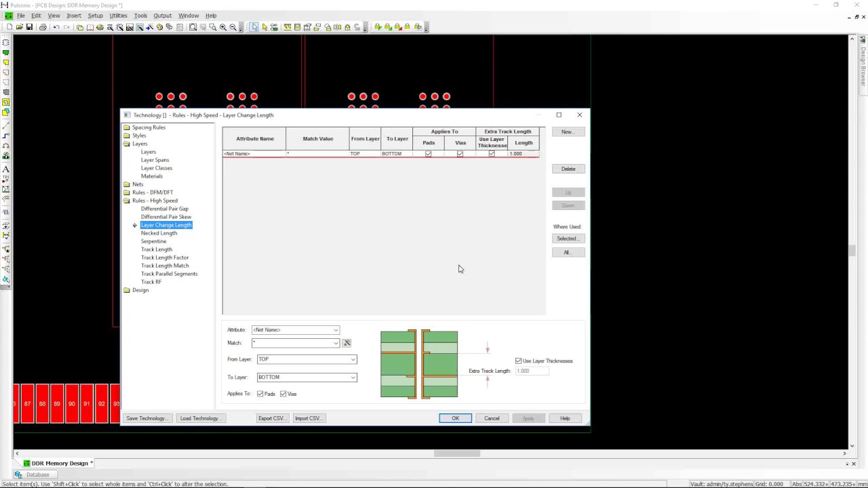Click the green component tool in left toolbar
The image size is (868, 488).
point(6,53)
